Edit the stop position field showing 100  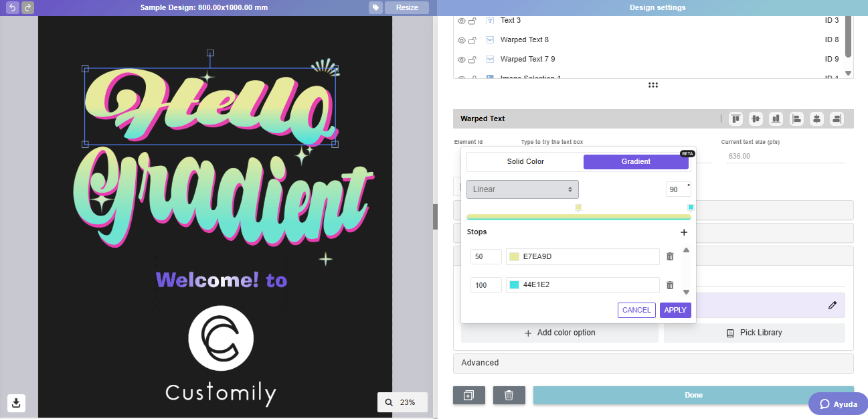(486, 285)
